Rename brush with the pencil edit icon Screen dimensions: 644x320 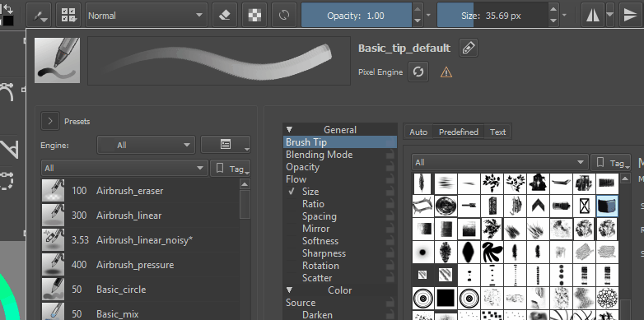click(x=469, y=48)
